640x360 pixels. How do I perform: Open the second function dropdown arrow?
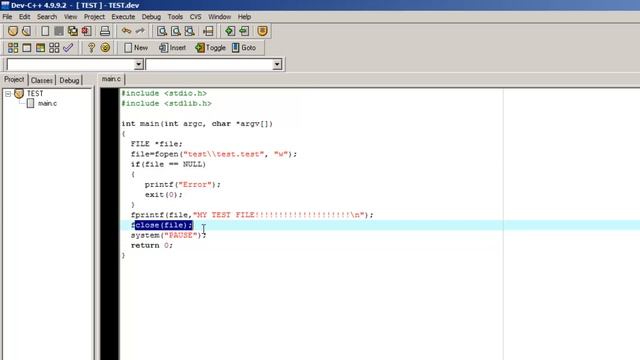277,64
